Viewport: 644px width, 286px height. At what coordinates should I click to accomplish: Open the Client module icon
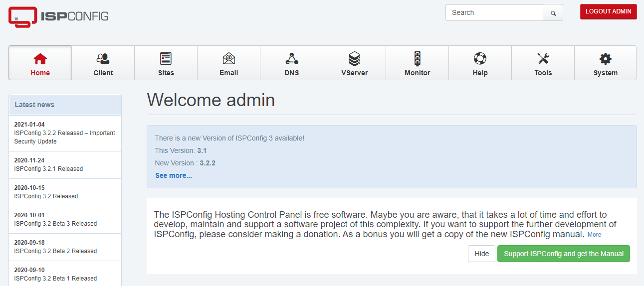[x=103, y=59]
